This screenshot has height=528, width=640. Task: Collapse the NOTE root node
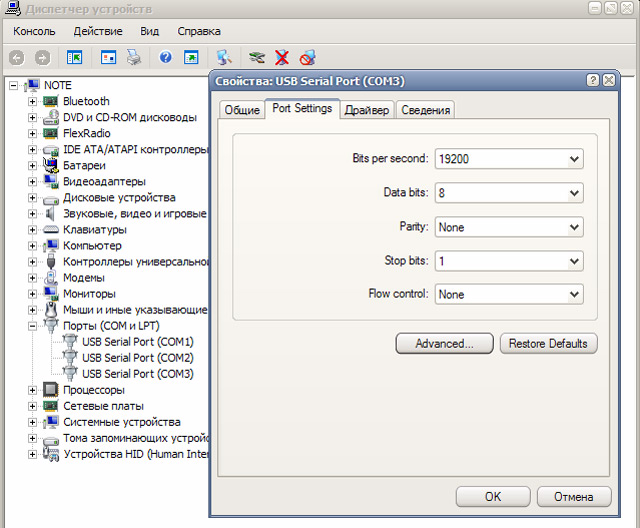pyautogui.click(x=13, y=85)
